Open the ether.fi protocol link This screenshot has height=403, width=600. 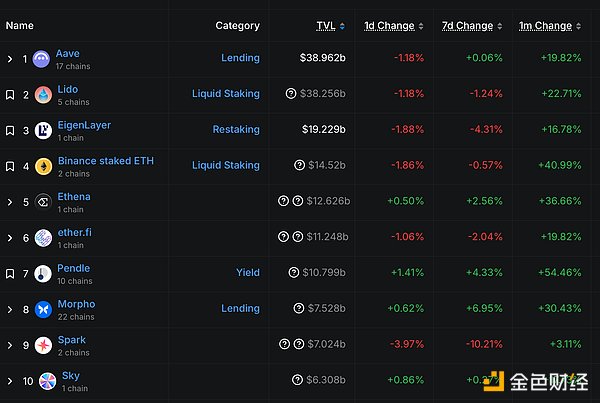74,232
